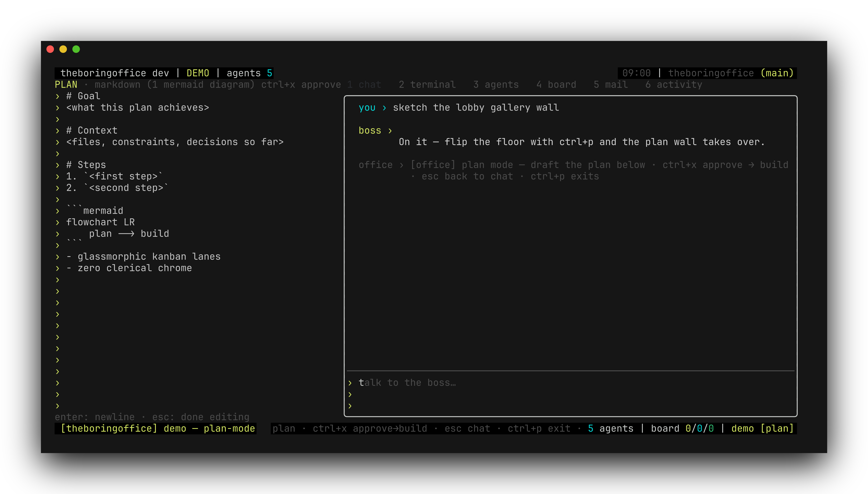Click '<files, constraints, decisions so far>' line
Image resolution: width=868 pixels, height=494 pixels.
(x=175, y=142)
